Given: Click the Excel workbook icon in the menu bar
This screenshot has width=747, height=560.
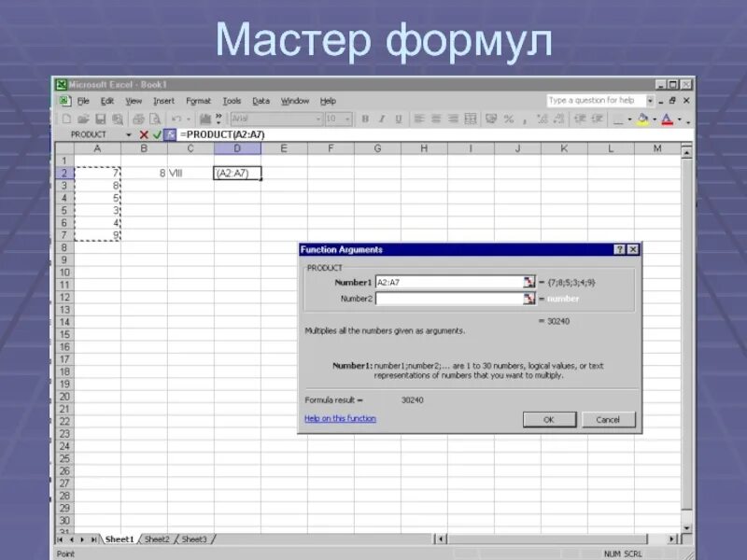Looking at the screenshot, I should tap(64, 101).
